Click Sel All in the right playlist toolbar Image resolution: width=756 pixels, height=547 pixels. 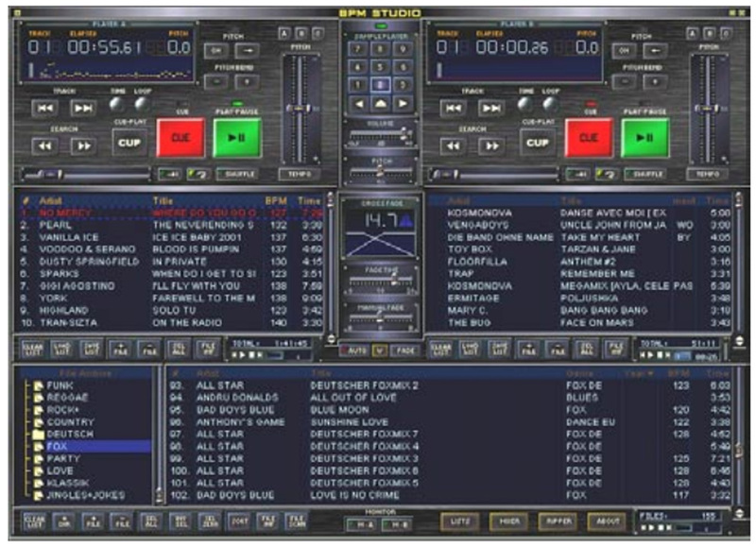tap(586, 348)
